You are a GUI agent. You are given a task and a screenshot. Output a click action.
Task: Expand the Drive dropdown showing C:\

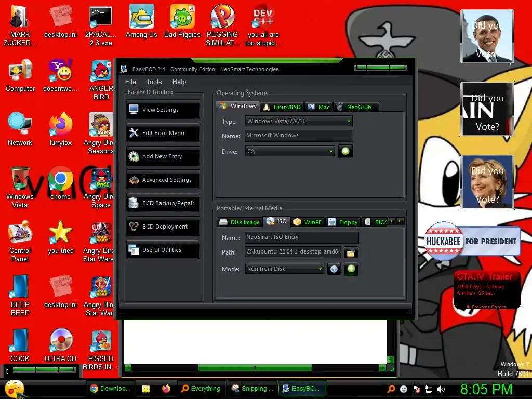pyautogui.click(x=290, y=151)
